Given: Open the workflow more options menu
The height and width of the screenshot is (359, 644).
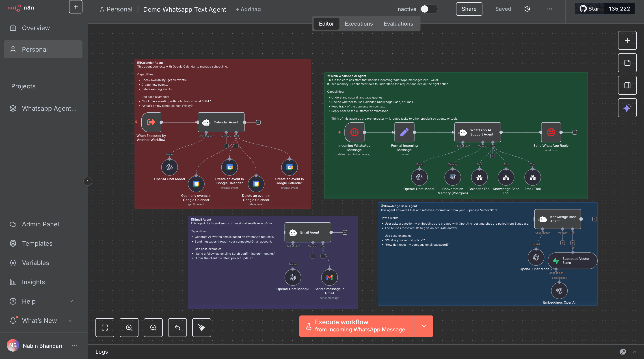Looking at the screenshot, I should [549, 9].
